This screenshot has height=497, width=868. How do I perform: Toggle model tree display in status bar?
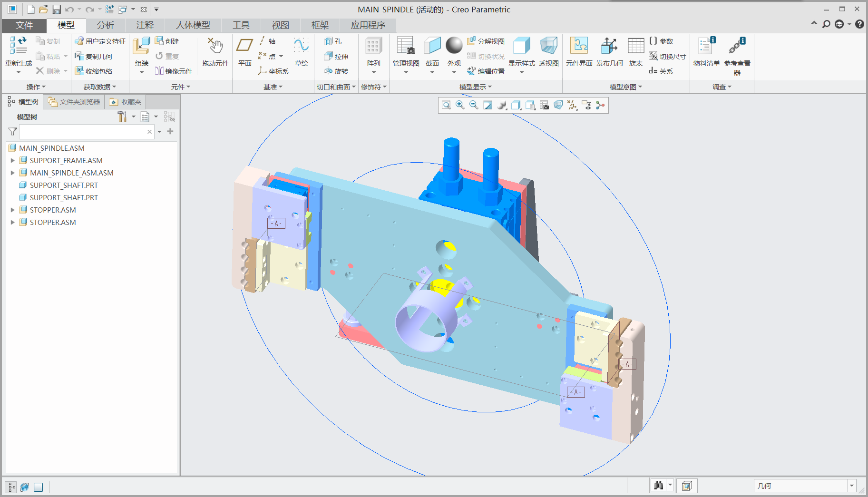click(x=11, y=487)
